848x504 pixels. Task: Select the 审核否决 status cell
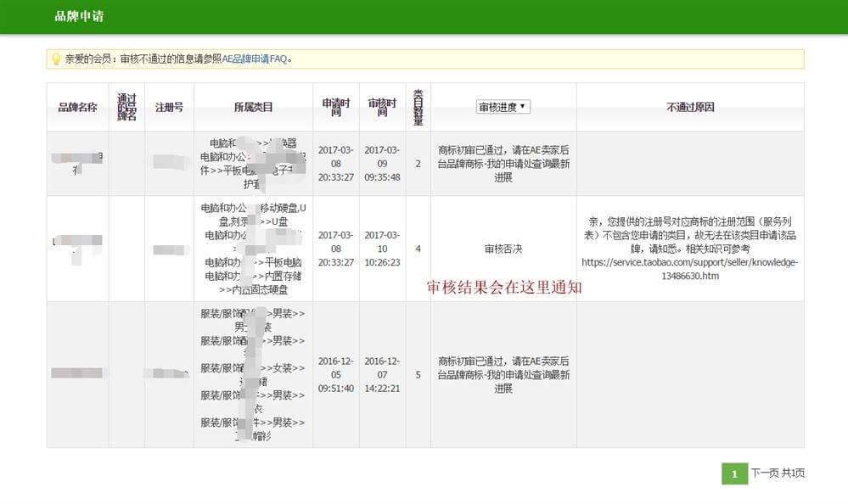click(503, 249)
